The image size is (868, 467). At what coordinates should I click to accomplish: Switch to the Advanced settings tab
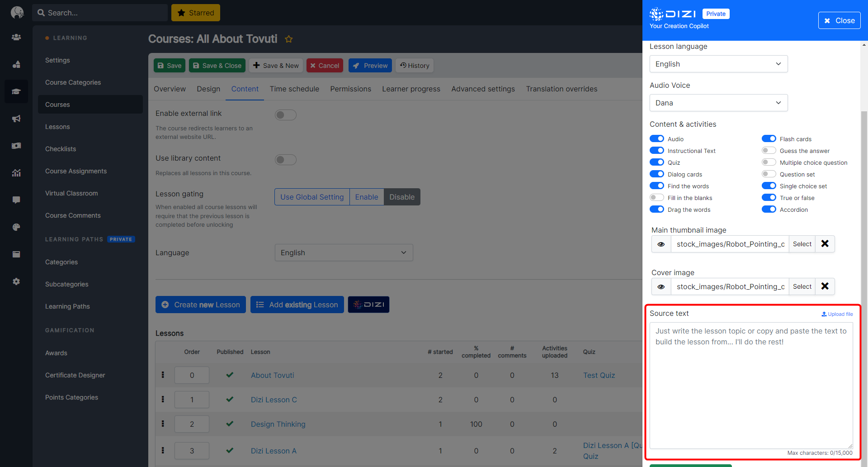[483, 89]
